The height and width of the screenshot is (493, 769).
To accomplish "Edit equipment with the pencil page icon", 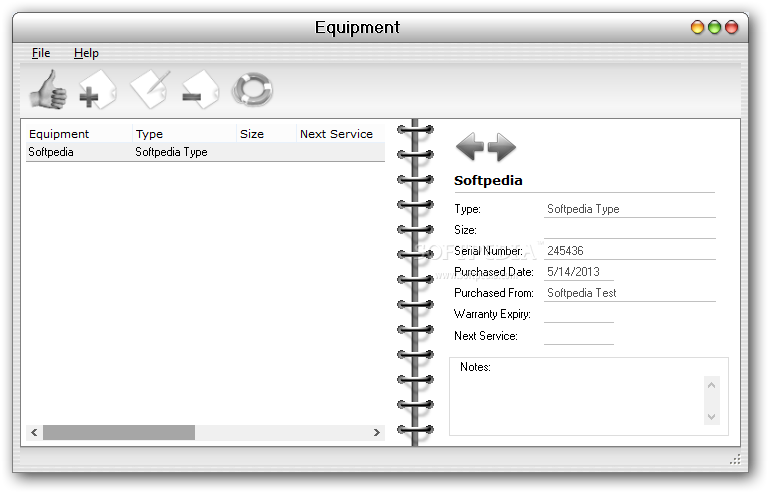I will coord(150,89).
